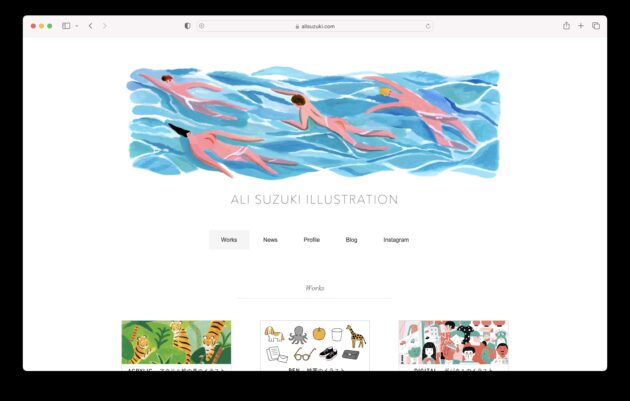This screenshot has height=401, width=630.
Task: Show tab overview icon
Action: (x=596, y=26)
